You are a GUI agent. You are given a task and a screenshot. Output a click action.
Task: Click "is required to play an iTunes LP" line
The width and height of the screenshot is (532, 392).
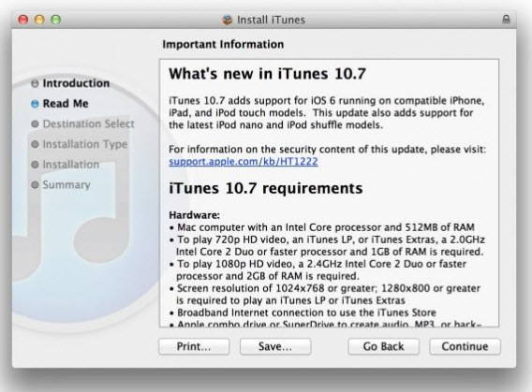pyautogui.click(x=290, y=300)
